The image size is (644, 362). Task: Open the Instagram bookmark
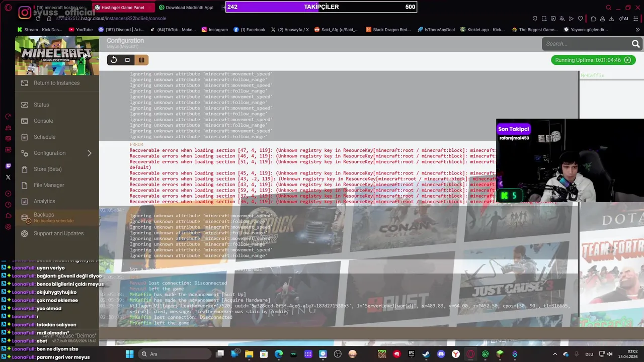[x=214, y=30]
